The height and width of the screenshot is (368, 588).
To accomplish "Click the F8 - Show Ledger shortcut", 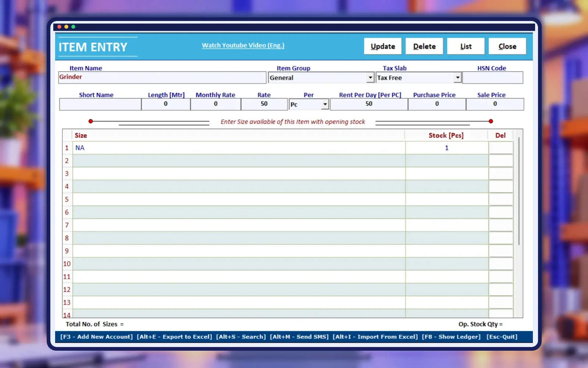I will click(x=451, y=337).
